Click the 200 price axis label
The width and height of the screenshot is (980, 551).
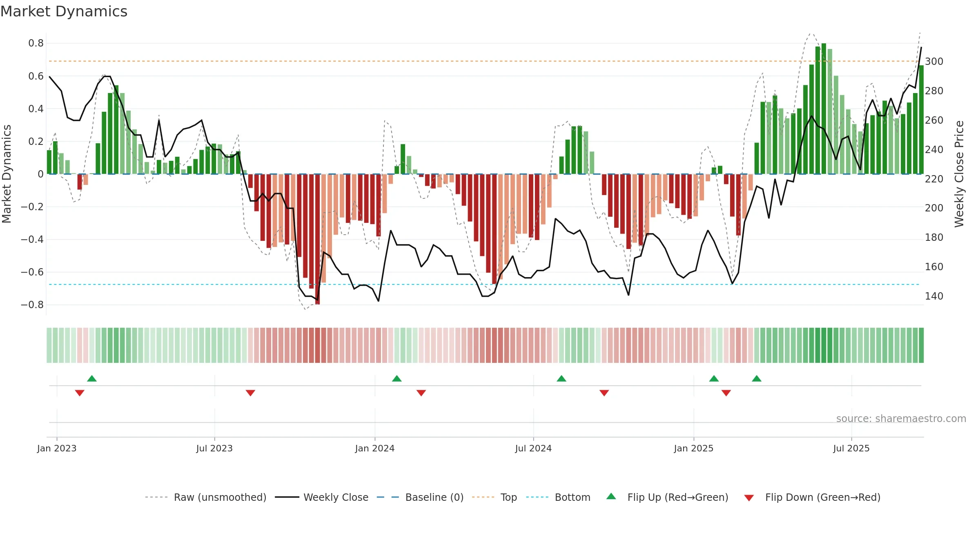coord(934,208)
